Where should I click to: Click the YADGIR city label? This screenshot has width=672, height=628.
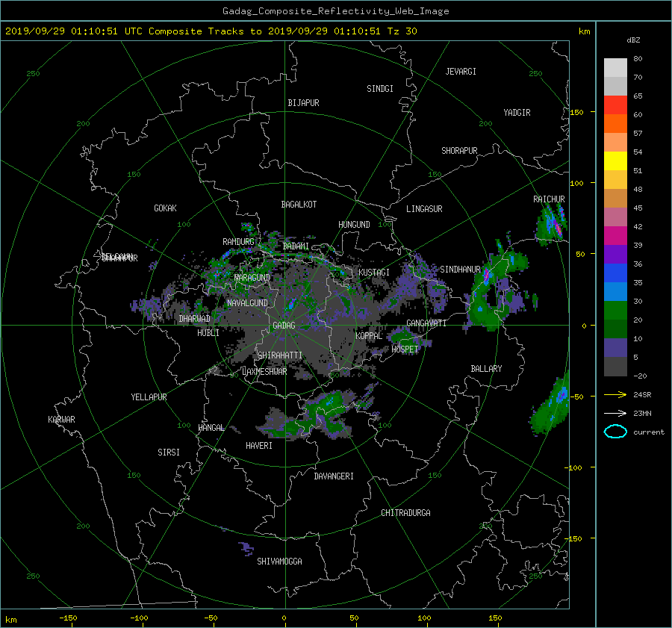(517, 113)
